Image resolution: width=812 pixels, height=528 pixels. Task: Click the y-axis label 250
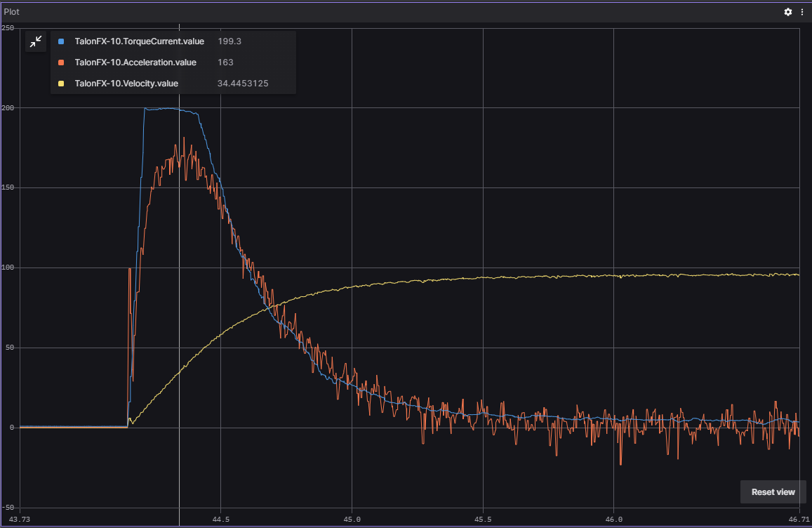pyautogui.click(x=8, y=28)
